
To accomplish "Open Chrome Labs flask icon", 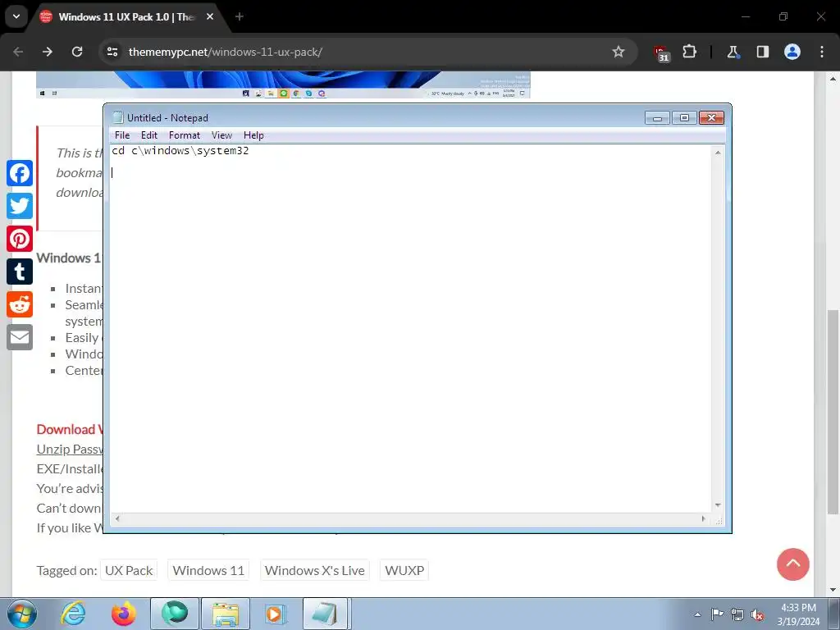I will pyautogui.click(x=733, y=52).
